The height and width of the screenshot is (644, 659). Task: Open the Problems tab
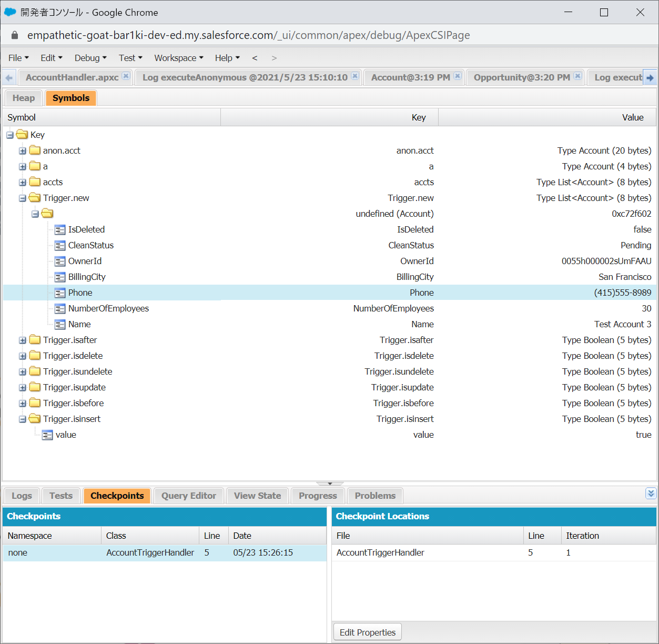click(x=375, y=496)
